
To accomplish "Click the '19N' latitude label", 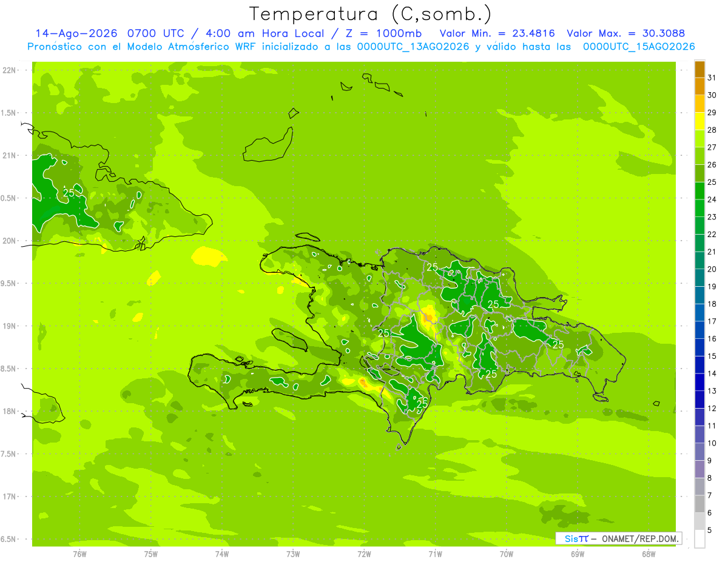I will point(9,326).
